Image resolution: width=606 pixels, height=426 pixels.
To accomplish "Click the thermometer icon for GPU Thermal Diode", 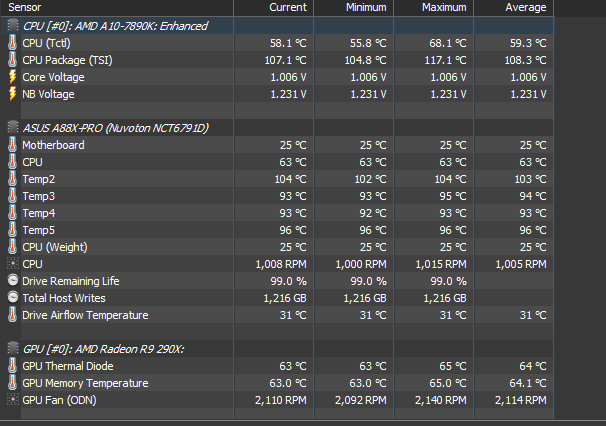I will 12,366.
